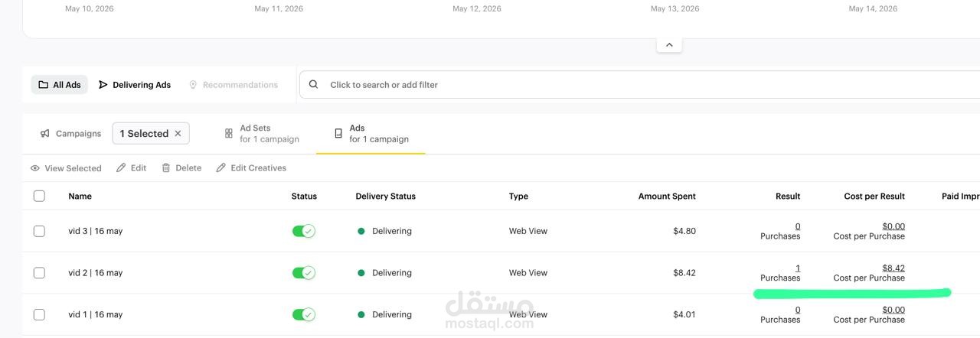
Task: Click Edit Creatives
Action: coord(251,168)
